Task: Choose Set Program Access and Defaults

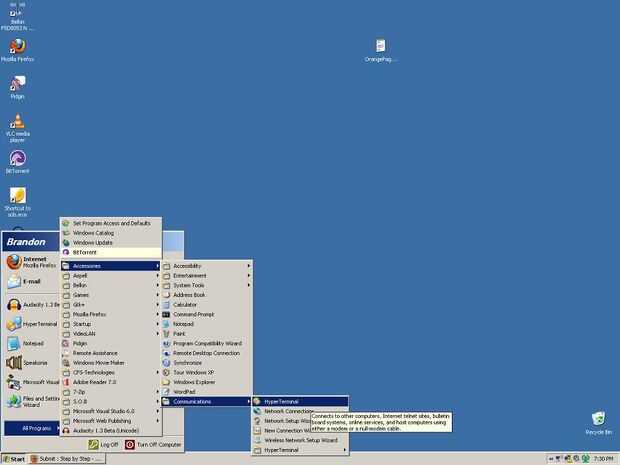Action: tap(111, 223)
